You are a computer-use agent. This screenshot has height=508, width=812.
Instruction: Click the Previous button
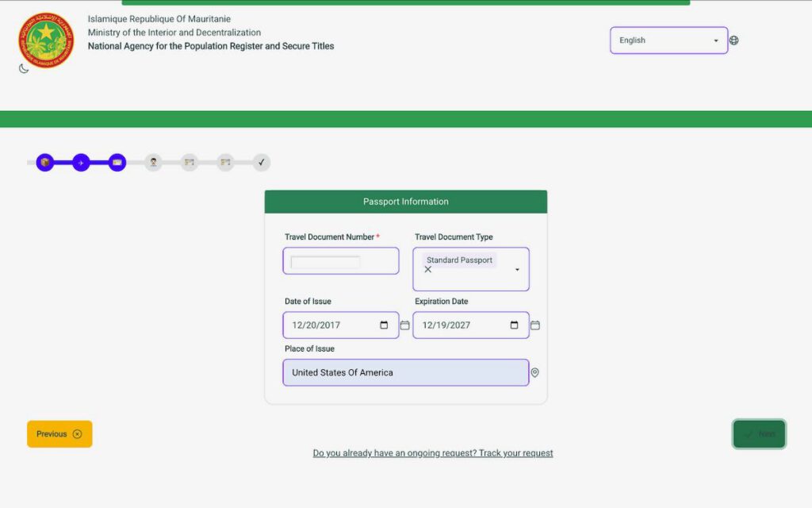[x=59, y=434]
